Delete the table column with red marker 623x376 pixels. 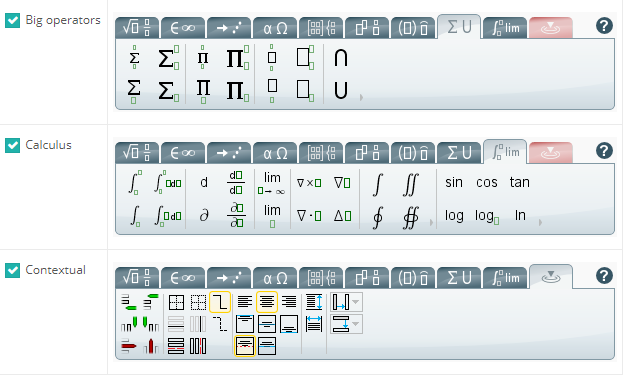click(x=151, y=346)
